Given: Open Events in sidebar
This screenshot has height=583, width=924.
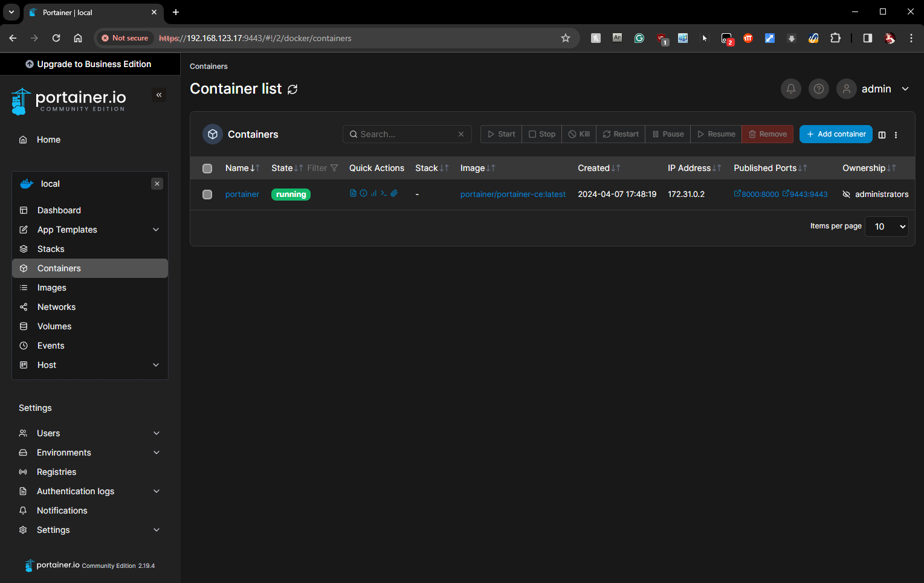Looking at the screenshot, I should coord(51,346).
